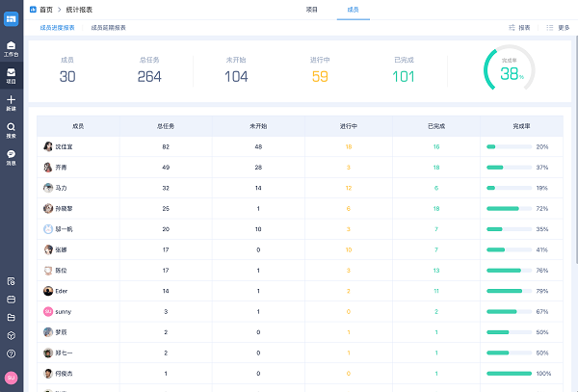This screenshot has width=578, height=392.
Task: Open 消息 messages from the sidebar
Action: 11,155
